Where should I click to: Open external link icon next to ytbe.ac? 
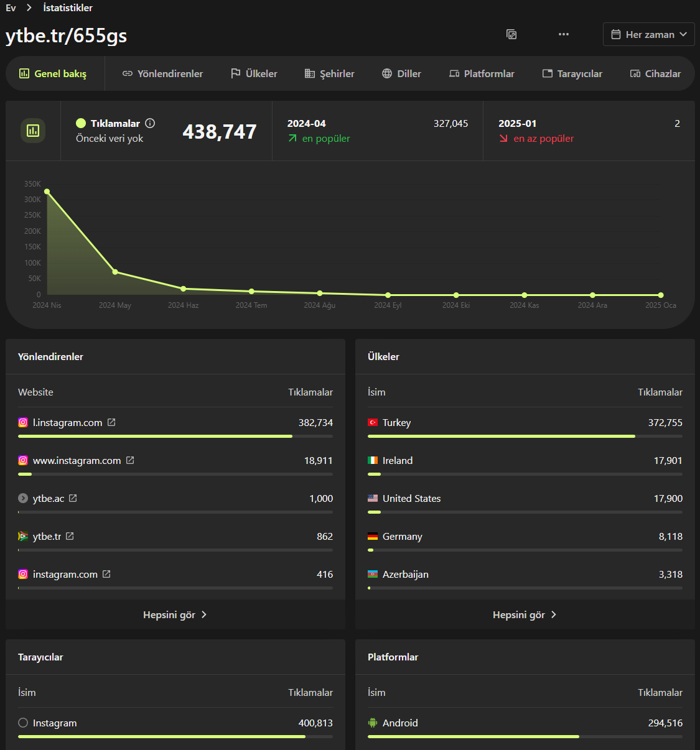coord(73,498)
